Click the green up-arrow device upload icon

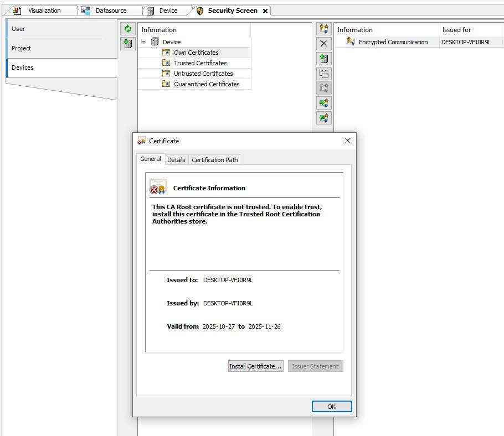pos(324,59)
